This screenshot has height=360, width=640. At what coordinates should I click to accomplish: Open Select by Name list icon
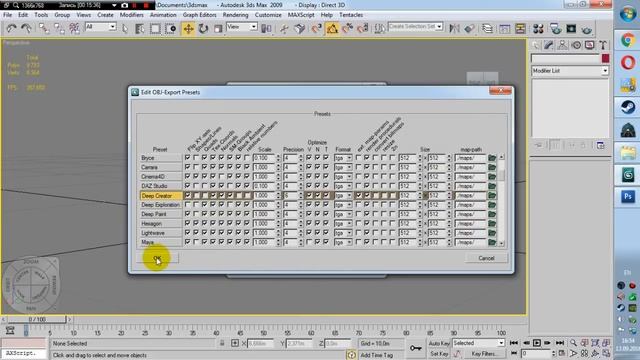[140, 28]
